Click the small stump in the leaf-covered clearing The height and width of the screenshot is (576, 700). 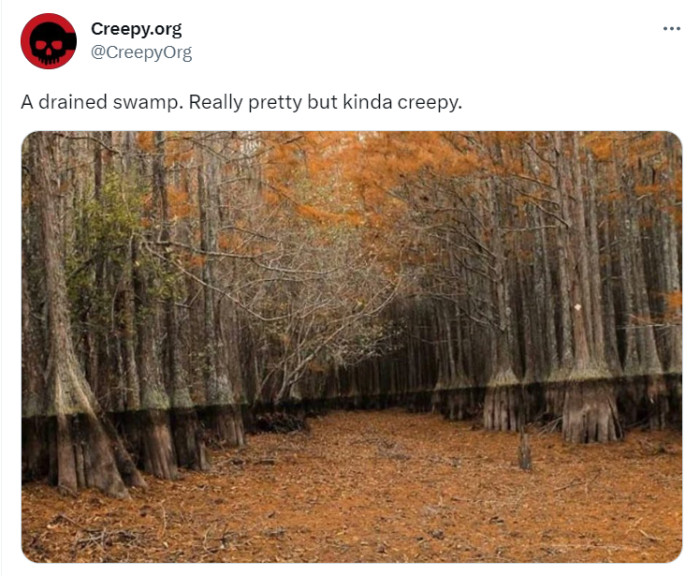(525, 451)
